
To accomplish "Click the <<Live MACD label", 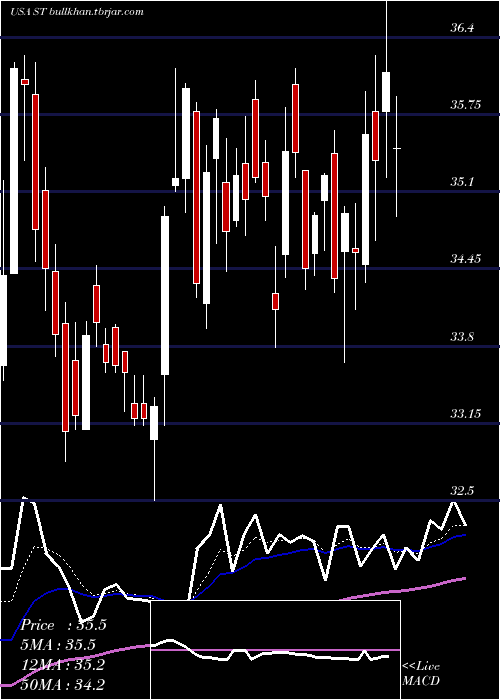I will pyautogui.click(x=421, y=674).
